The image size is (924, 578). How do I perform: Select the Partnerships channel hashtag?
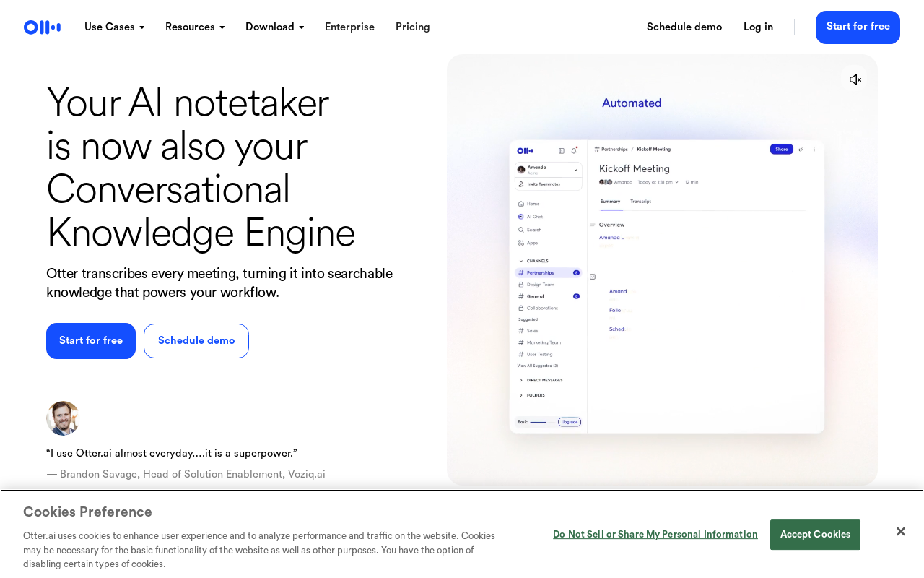click(x=521, y=273)
